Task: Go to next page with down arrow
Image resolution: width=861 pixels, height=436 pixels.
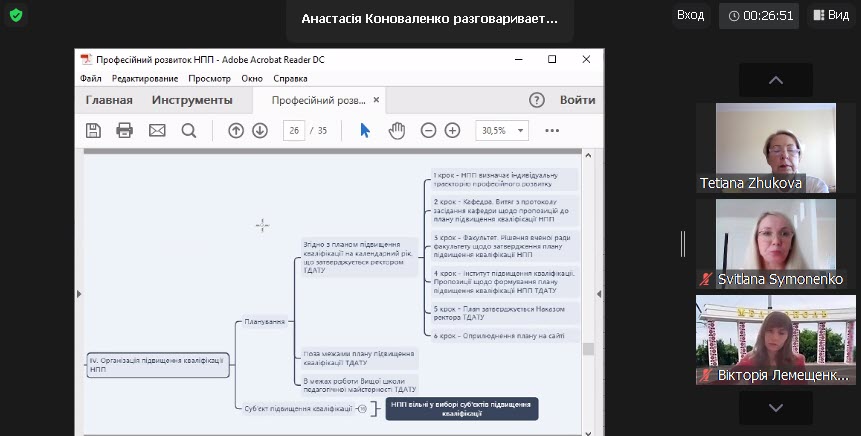Action: (260, 130)
